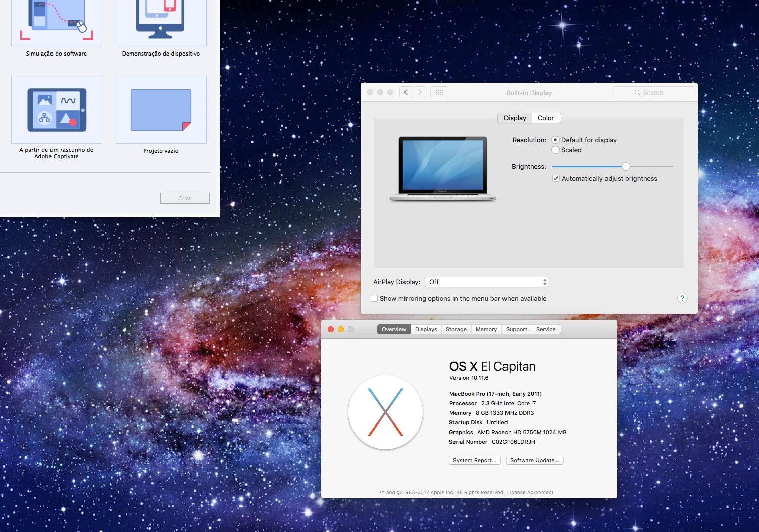The height and width of the screenshot is (532, 759).
Task: Click the Software Update... button
Action: tap(535, 460)
